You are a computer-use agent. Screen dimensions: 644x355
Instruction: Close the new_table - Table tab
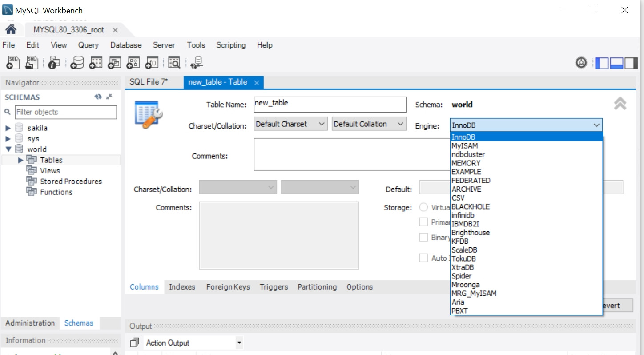(x=257, y=83)
